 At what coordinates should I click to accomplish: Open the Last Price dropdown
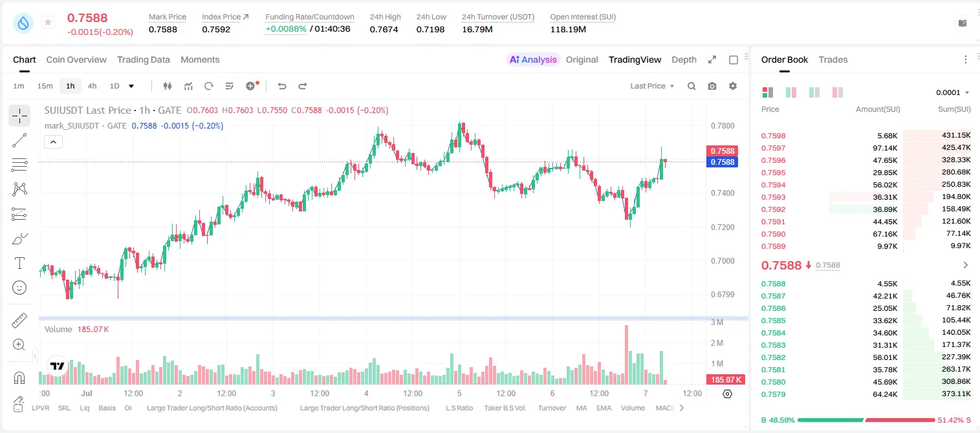(x=652, y=86)
